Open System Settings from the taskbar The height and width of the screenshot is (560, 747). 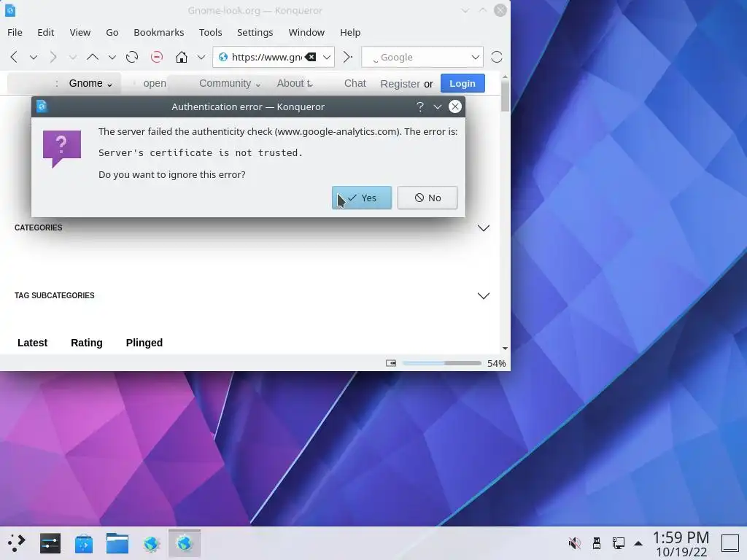50,542
